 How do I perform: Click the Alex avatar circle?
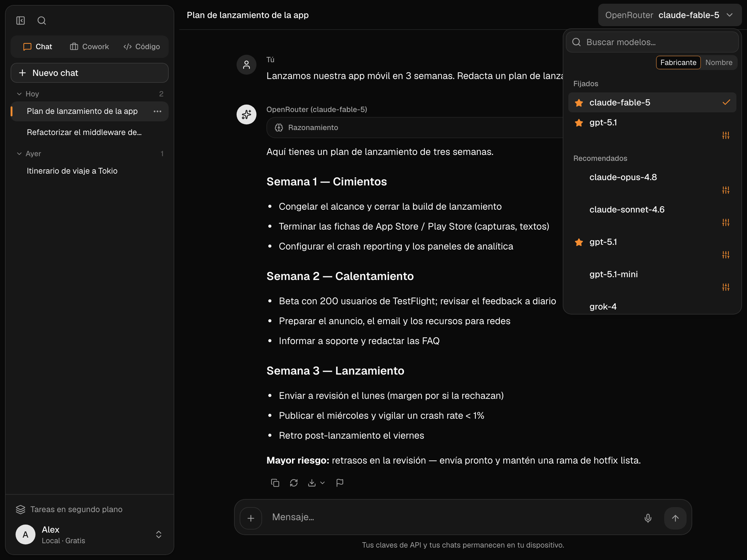tap(25, 534)
